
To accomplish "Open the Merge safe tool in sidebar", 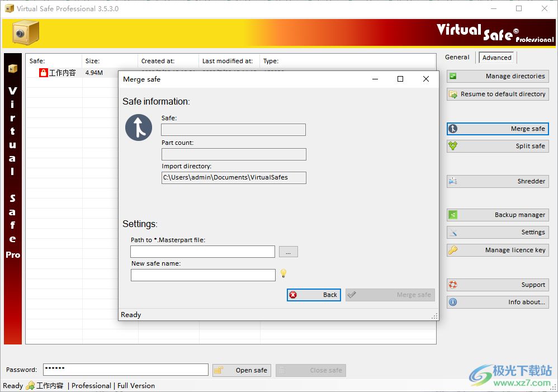I will click(498, 129).
